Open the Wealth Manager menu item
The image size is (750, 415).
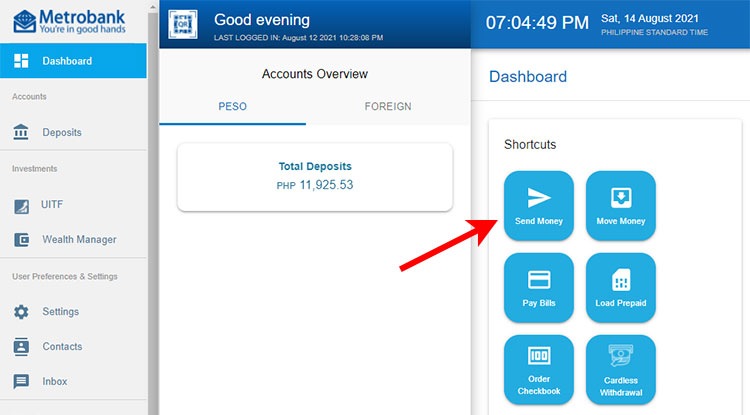78,240
